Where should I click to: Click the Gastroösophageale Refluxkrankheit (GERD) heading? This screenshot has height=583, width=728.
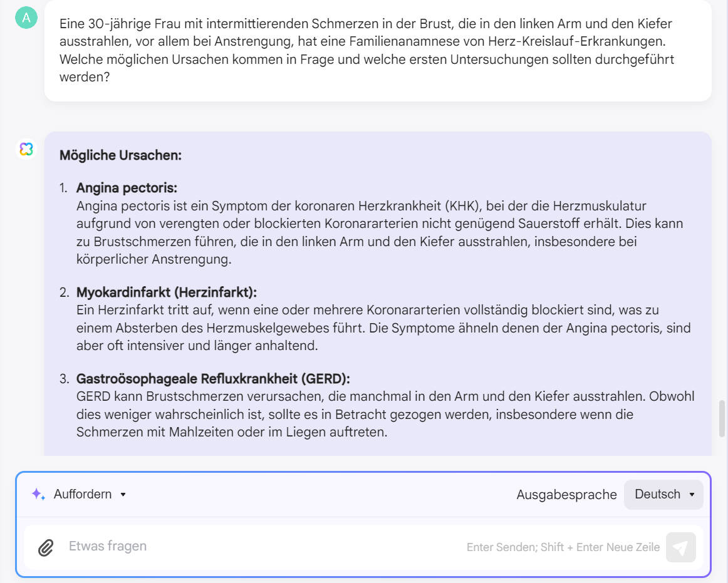pyautogui.click(x=213, y=379)
